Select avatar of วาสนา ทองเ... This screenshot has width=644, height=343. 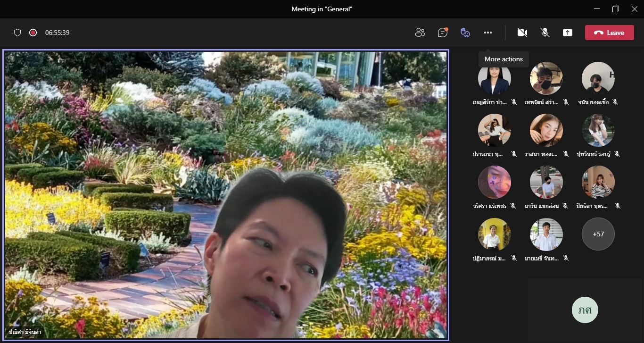pyautogui.click(x=546, y=130)
